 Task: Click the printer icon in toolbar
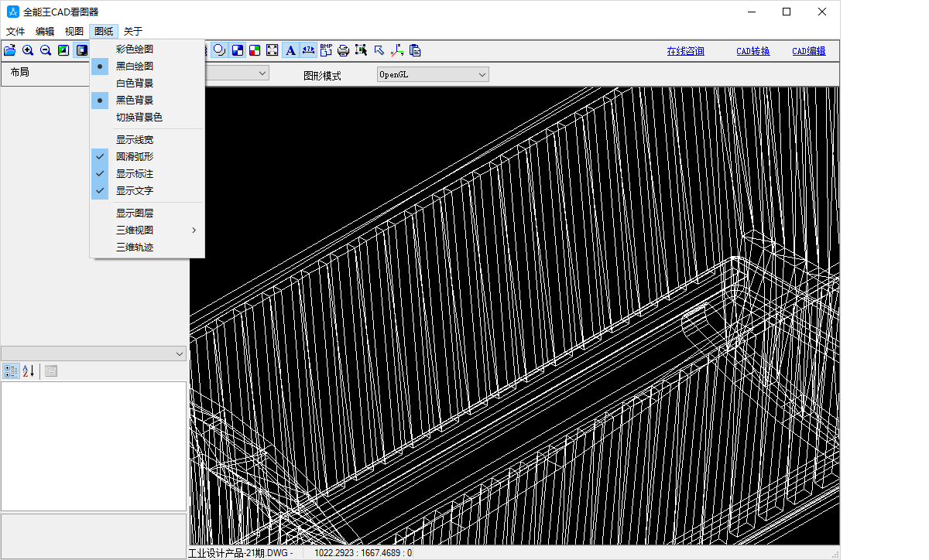[343, 50]
